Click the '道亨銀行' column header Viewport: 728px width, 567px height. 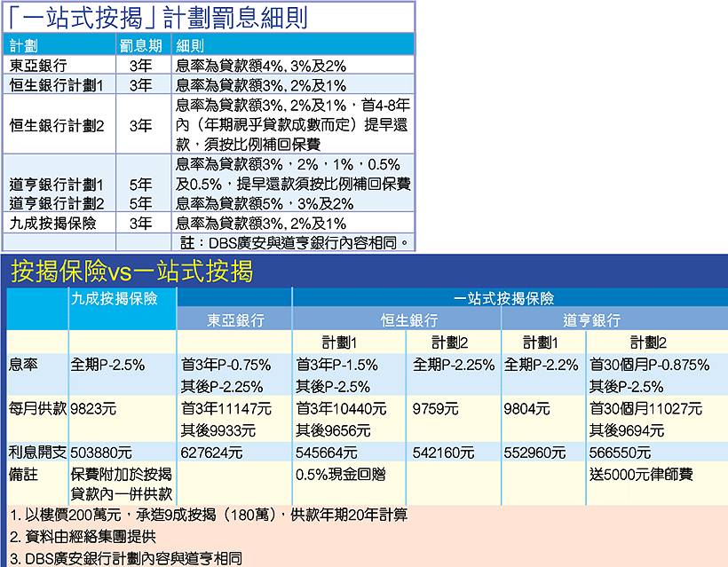pos(591,319)
